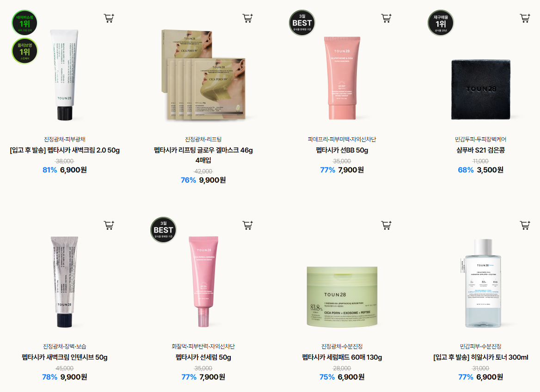Viewport: 540px width, 392px height.
Task: Click the 샴푸바 S21 검은콩 title
Action: 480,150
